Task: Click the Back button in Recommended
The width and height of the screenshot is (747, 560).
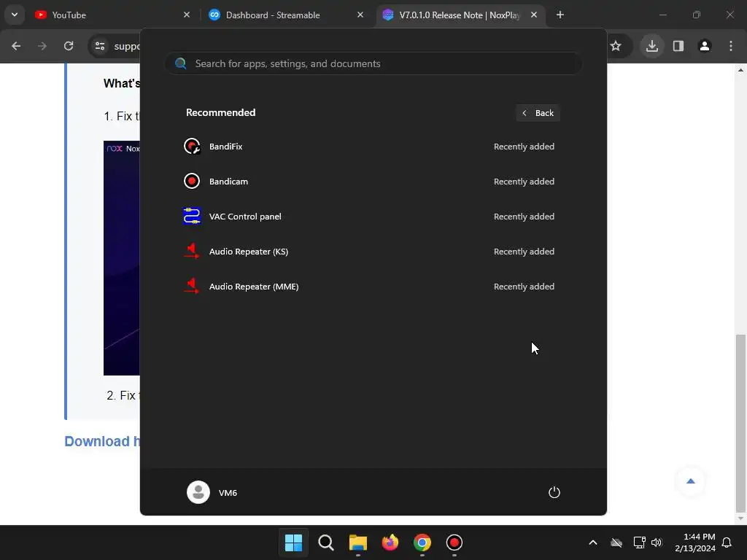Action: 538,113
